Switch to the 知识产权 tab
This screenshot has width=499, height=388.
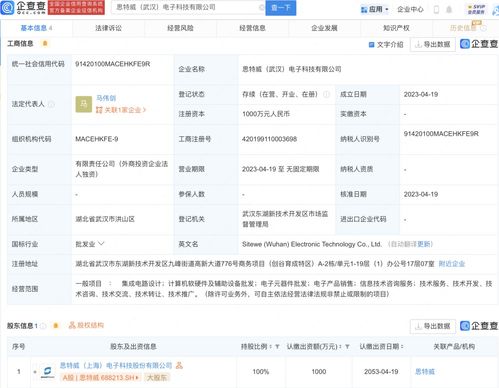396,28
